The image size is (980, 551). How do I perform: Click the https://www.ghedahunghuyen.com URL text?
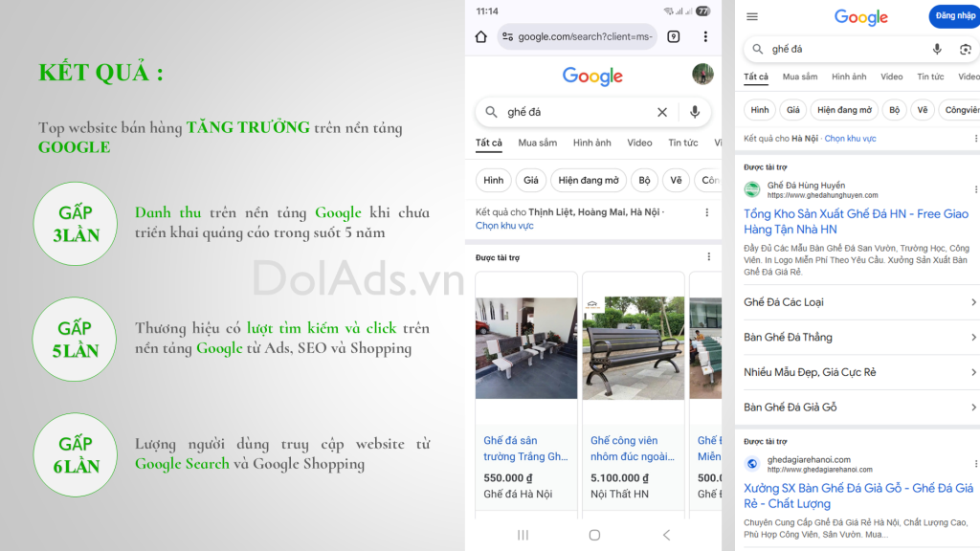(x=822, y=195)
